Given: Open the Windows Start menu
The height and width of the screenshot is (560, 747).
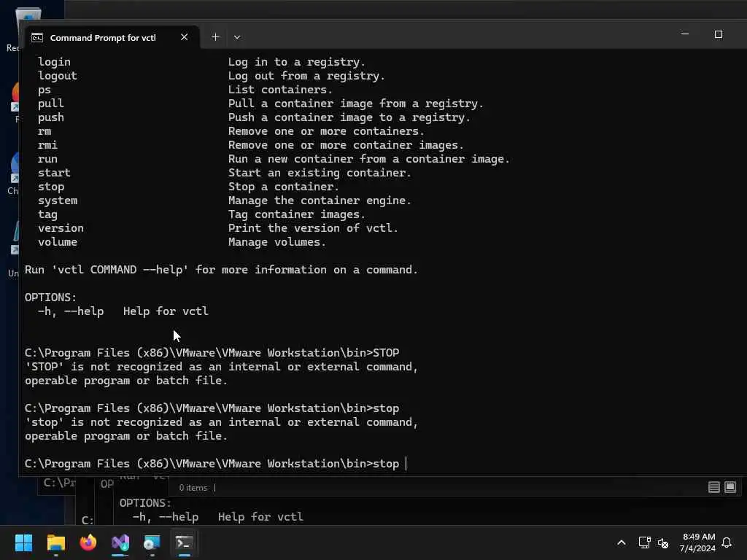Looking at the screenshot, I should click(23, 542).
